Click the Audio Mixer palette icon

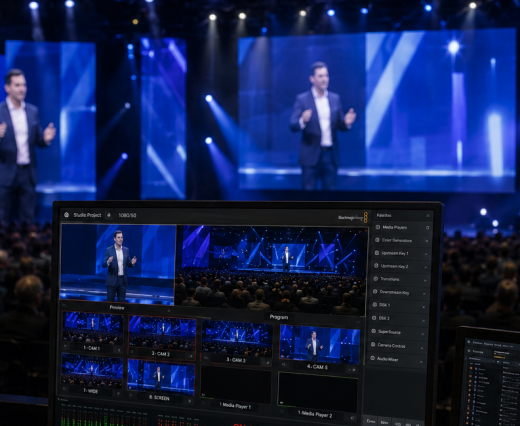[x=373, y=358]
